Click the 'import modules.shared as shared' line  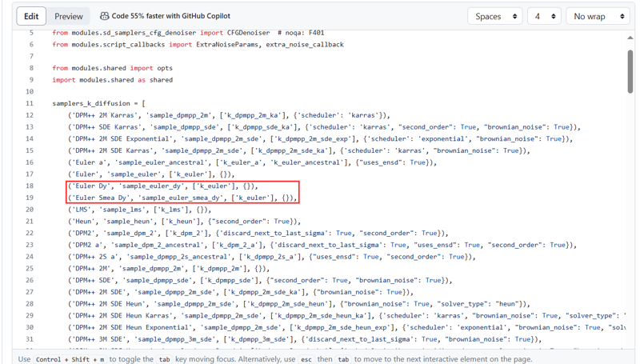[x=112, y=80]
